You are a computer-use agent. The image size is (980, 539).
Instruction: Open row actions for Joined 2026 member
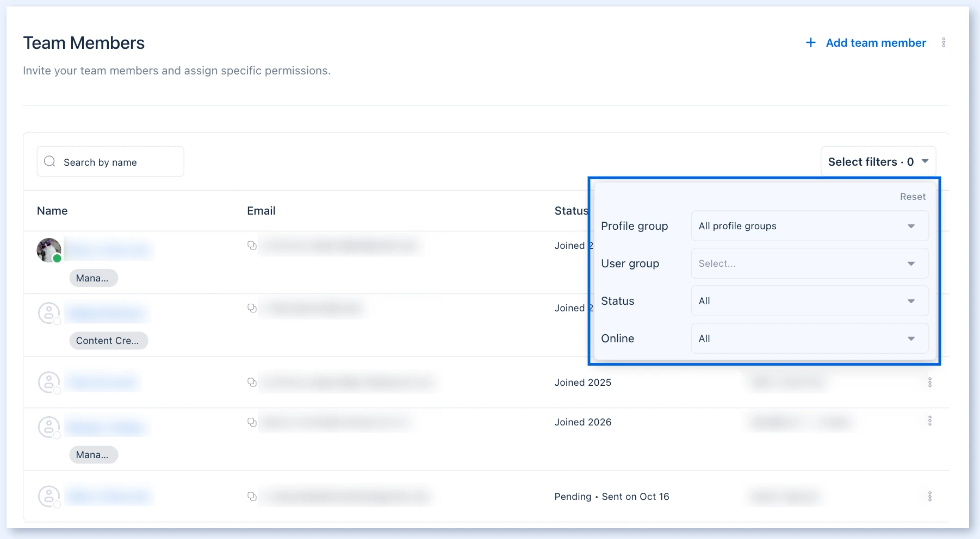point(930,421)
